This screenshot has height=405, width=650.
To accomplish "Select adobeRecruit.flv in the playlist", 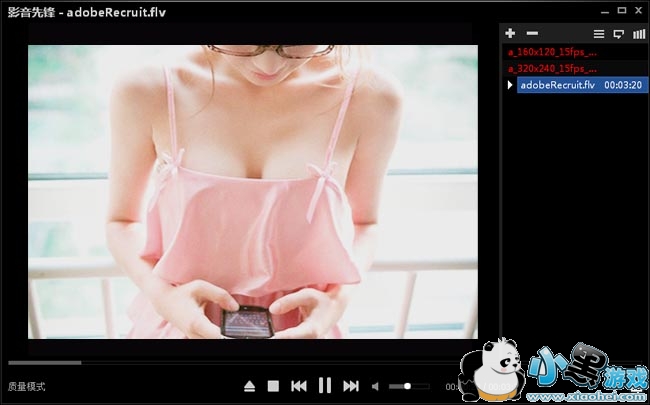I will click(582, 85).
